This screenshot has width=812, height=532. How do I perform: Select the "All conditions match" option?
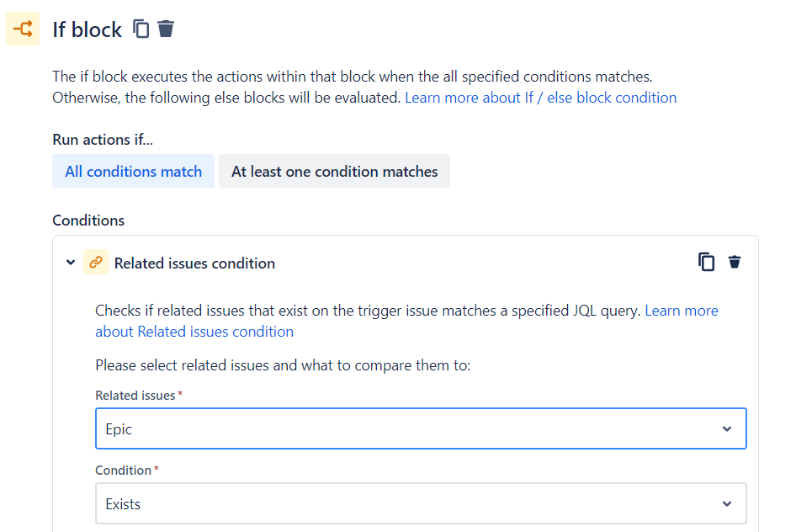click(x=133, y=171)
